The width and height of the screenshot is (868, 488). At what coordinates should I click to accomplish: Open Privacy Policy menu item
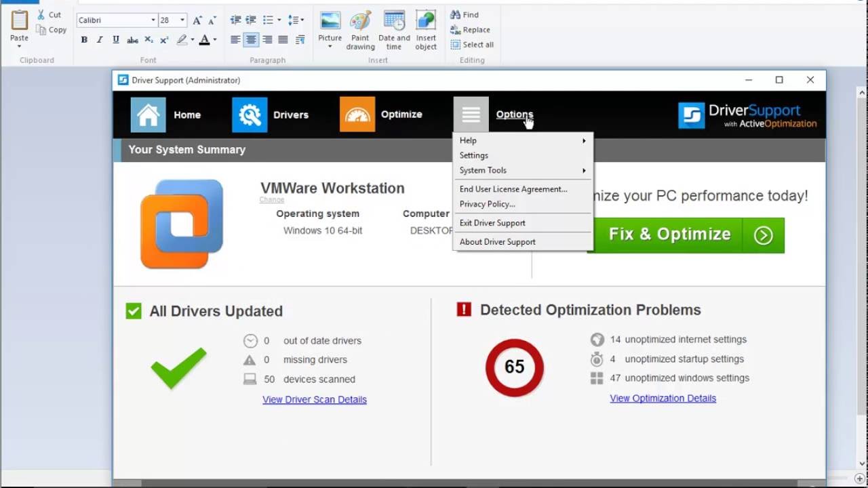click(x=523, y=204)
